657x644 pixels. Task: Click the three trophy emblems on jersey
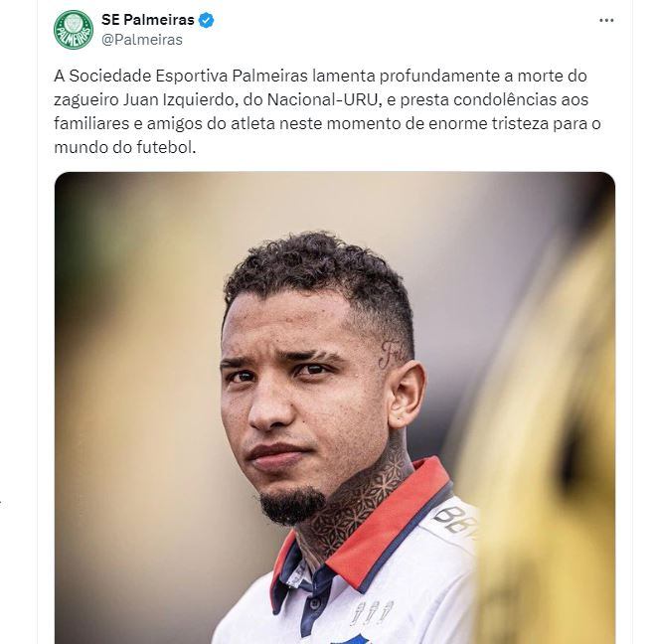[x=372, y=612]
